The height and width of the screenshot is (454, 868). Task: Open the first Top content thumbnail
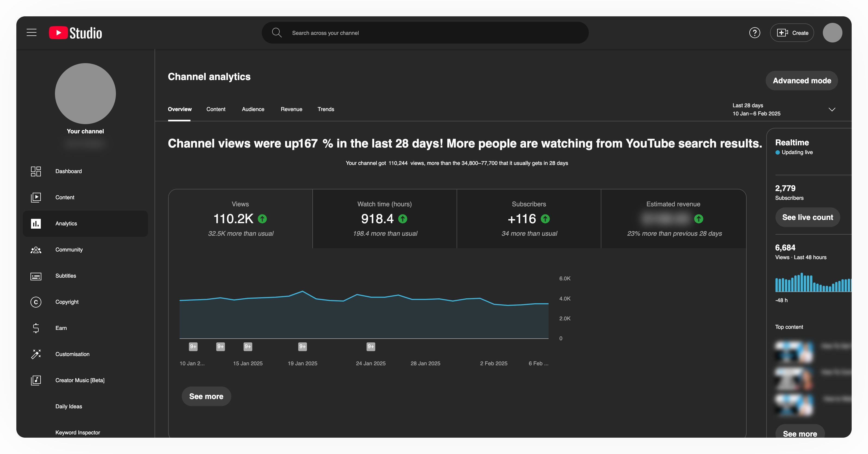(x=794, y=352)
